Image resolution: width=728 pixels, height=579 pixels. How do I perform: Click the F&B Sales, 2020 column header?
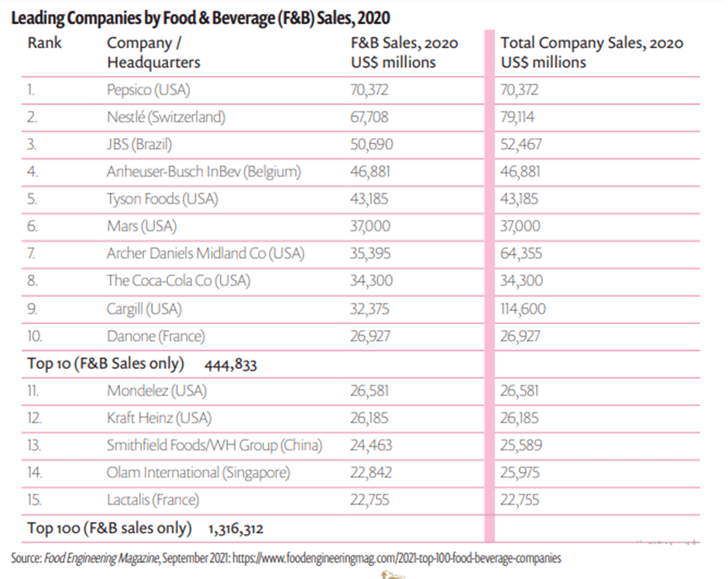pyautogui.click(x=404, y=53)
